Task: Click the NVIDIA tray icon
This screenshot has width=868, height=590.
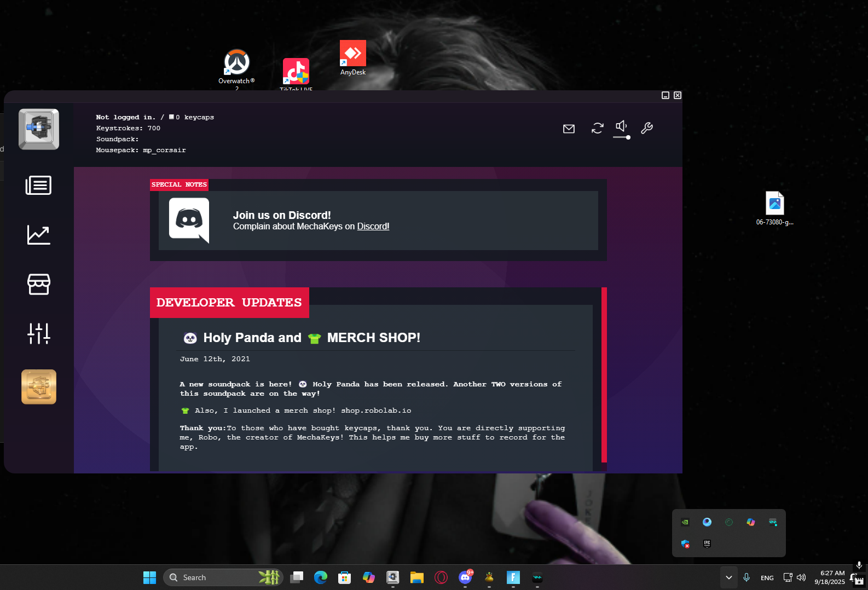Action: (x=685, y=522)
